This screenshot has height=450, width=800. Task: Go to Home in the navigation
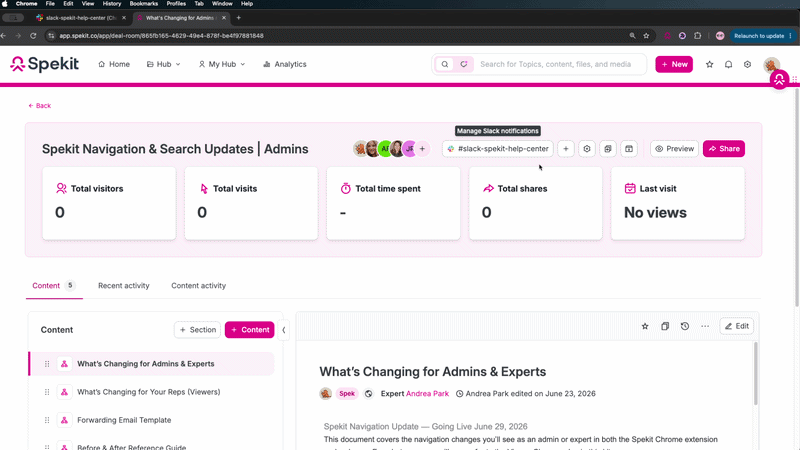click(114, 64)
